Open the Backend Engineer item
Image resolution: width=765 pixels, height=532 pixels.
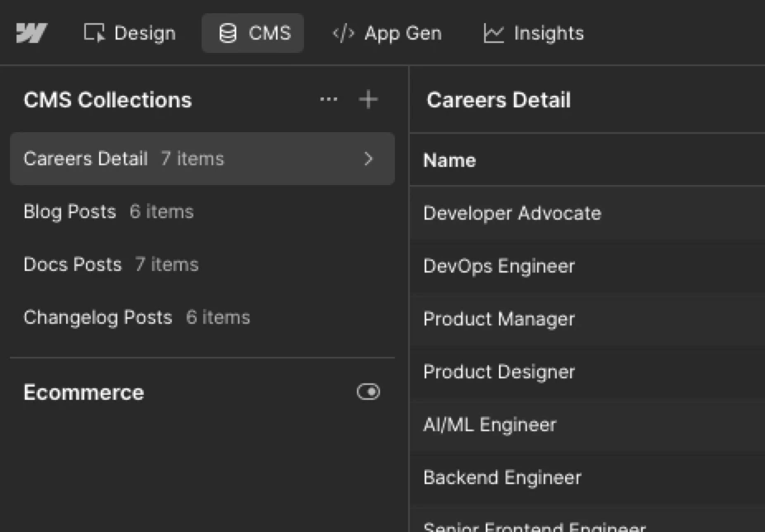pos(502,477)
